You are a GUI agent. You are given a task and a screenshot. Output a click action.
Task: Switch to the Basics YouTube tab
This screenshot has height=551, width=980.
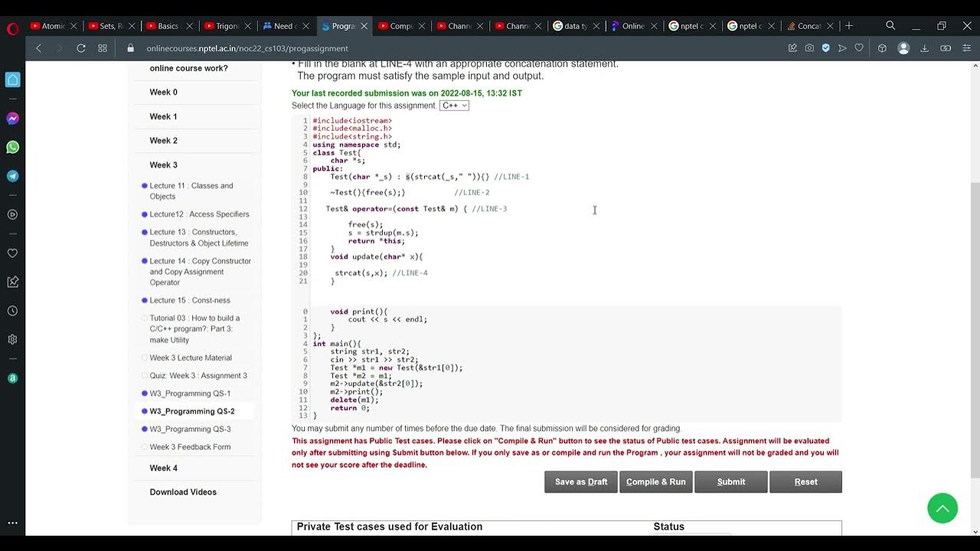(x=170, y=26)
